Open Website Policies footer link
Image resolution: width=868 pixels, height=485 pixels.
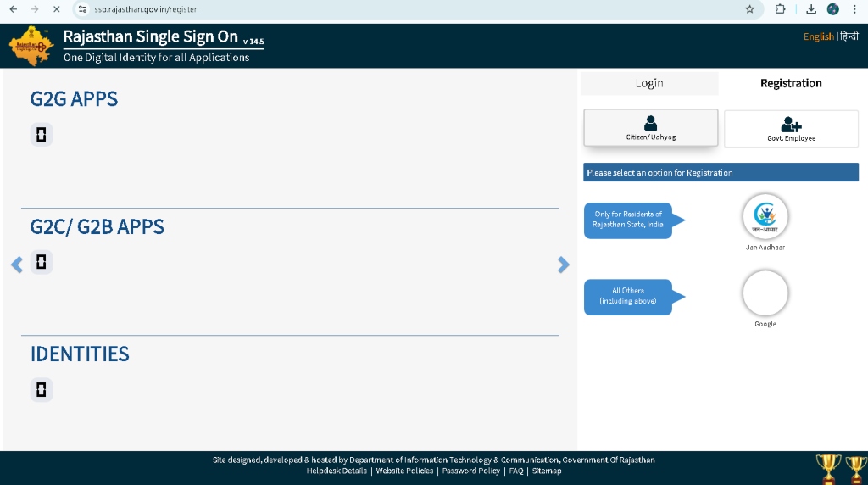(404, 471)
